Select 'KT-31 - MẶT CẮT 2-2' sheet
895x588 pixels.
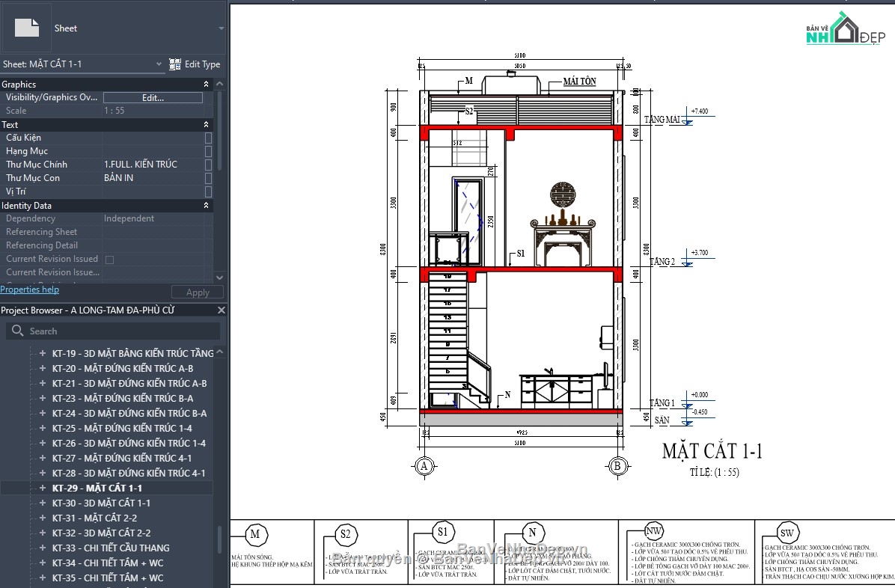tap(95, 518)
